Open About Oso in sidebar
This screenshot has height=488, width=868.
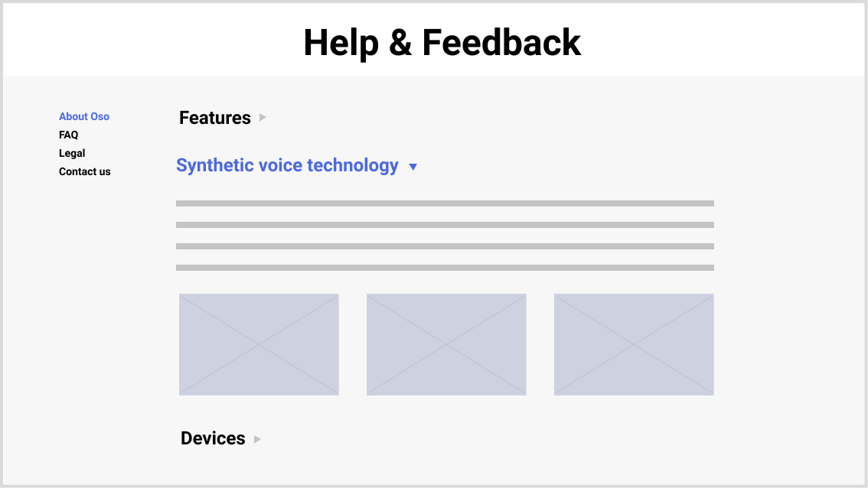[x=84, y=116]
